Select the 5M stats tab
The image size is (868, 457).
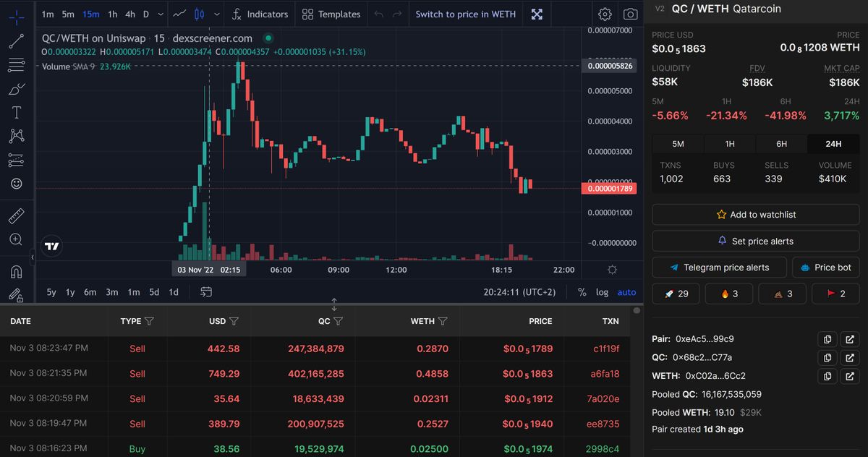tap(678, 144)
